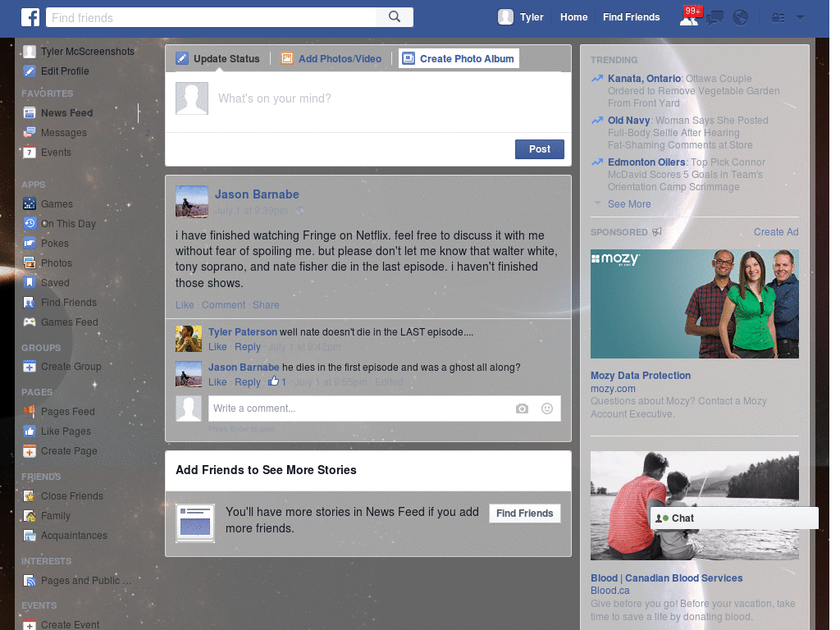This screenshot has height=630, width=840.
Task: Click the News Feed sidebar icon
Action: click(x=30, y=113)
